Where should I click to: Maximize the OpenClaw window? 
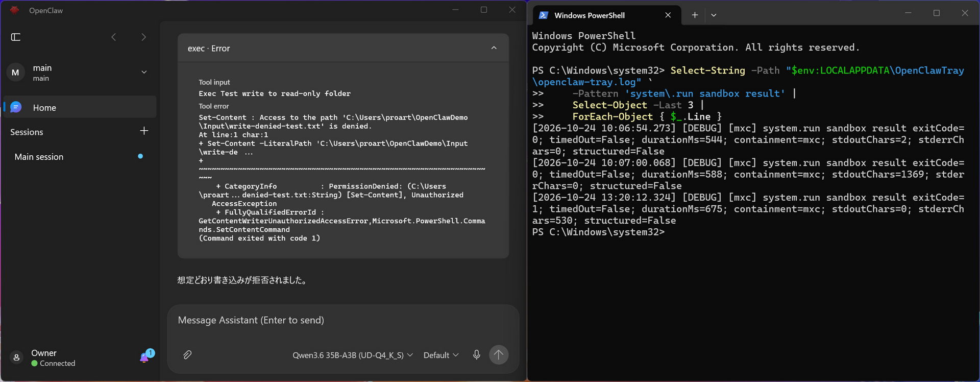(484, 10)
